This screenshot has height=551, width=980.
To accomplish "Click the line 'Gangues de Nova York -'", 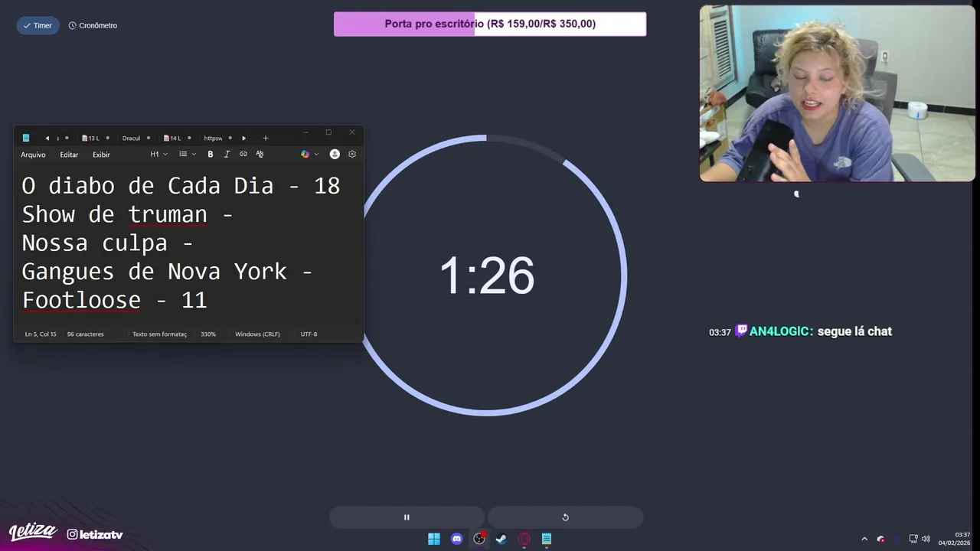I will click(167, 272).
